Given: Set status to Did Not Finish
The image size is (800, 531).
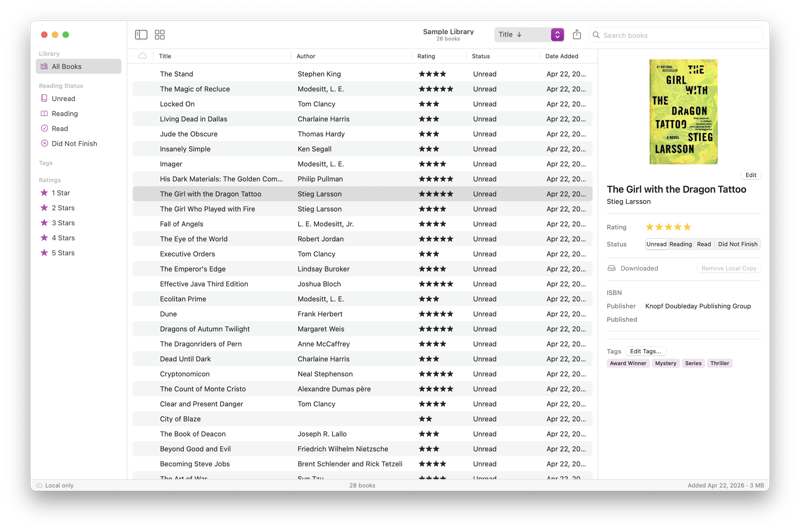Looking at the screenshot, I should [x=737, y=244].
